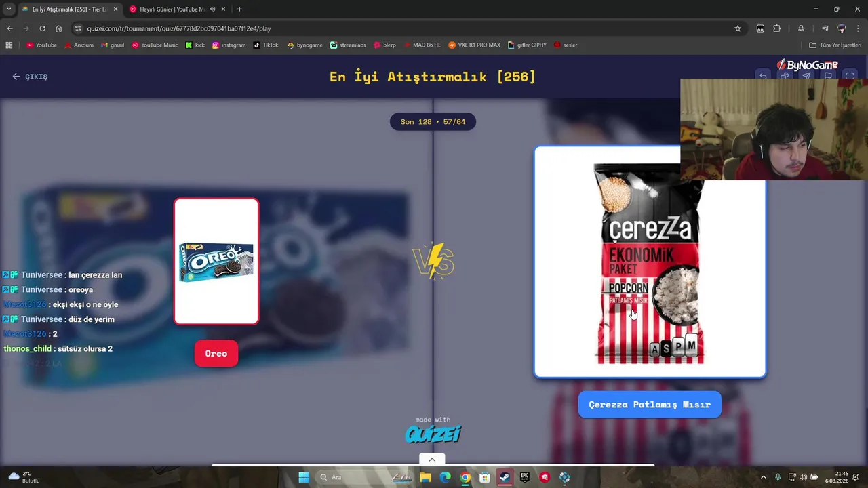Open the Chrome extensions puzzle menu

tap(777, 28)
